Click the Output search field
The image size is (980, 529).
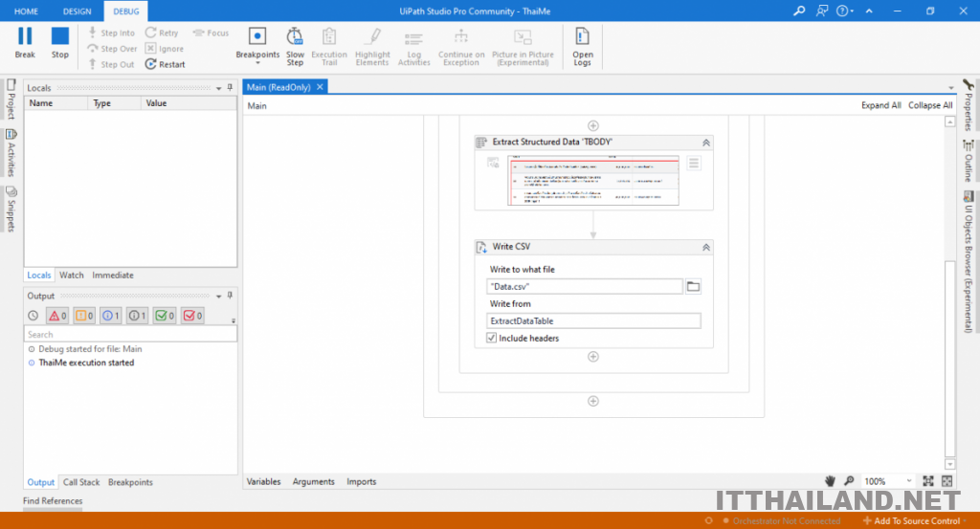tap(130, 335)
